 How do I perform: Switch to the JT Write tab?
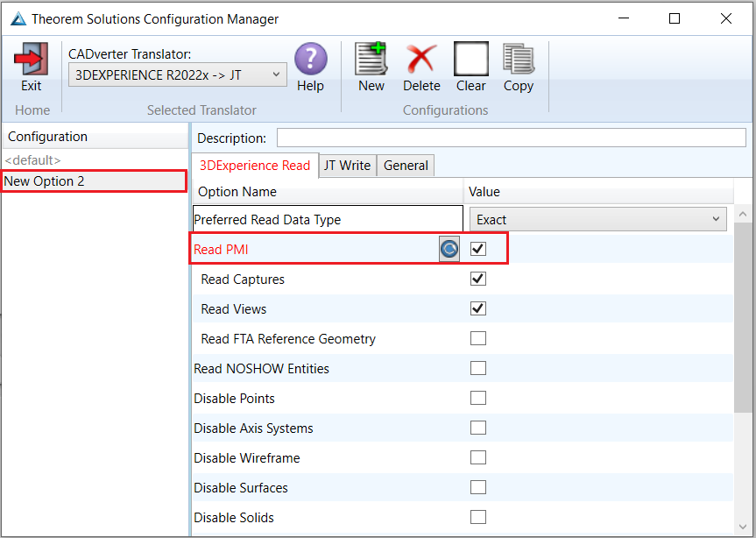(348, 166)
